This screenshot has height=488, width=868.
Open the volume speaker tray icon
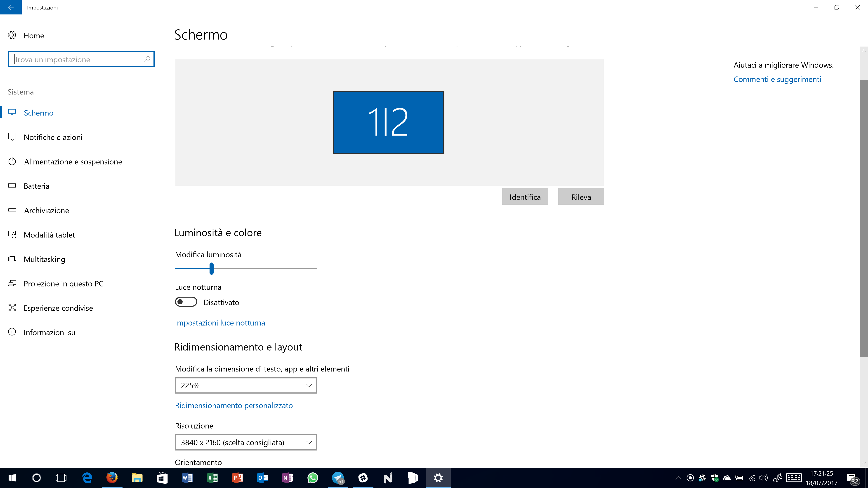pyautogui.click(x=764, y=478)
